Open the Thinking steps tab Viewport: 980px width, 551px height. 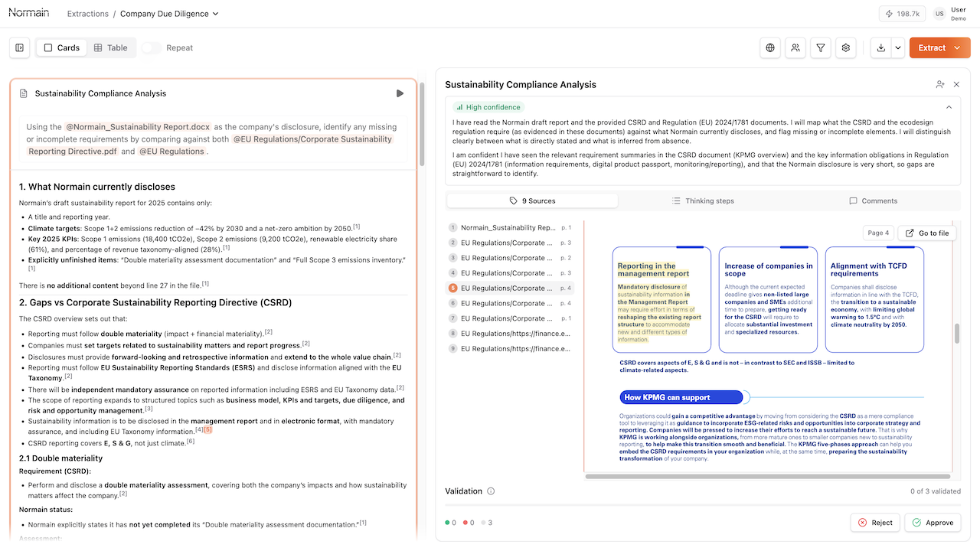(x=703, y=201)
